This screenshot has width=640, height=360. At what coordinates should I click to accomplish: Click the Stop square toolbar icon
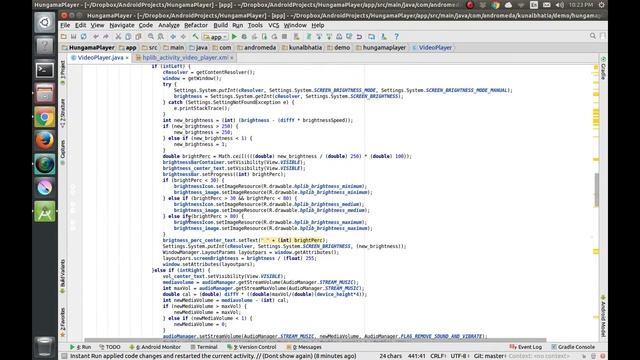pos(284,37)
